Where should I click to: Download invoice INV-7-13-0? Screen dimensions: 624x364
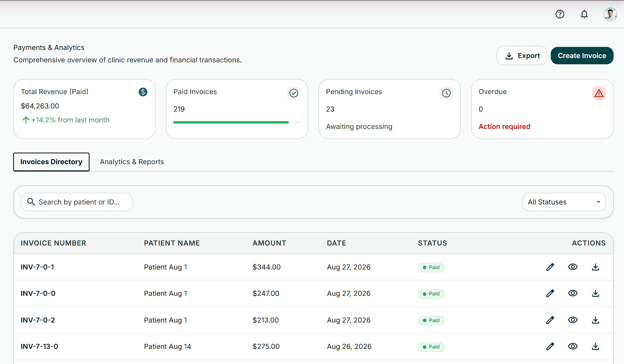596,347
